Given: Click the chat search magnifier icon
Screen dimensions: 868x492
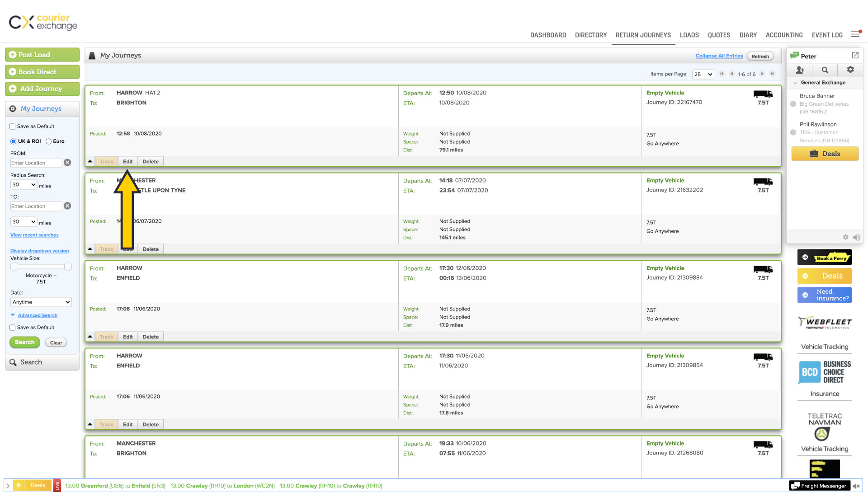Looking at the screenshot, I should click(x=825, y=70).
